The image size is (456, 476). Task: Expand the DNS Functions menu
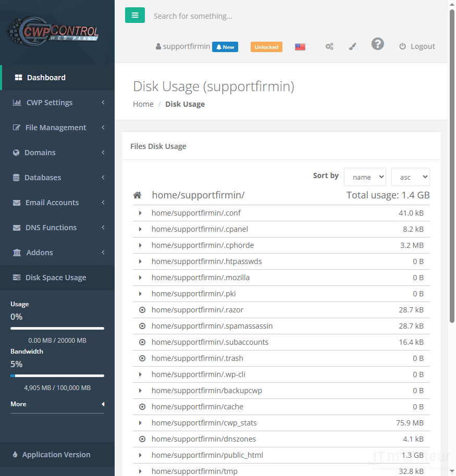coord(57,228)
